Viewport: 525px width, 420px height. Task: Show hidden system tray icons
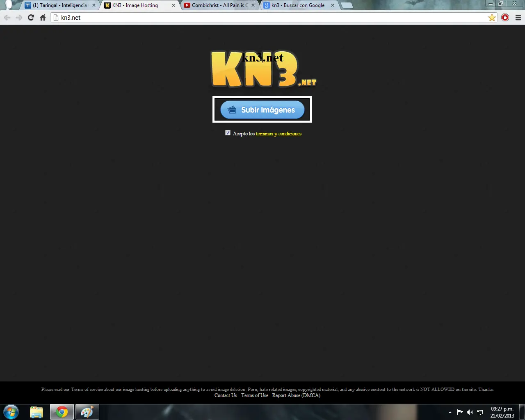(450, 412)
